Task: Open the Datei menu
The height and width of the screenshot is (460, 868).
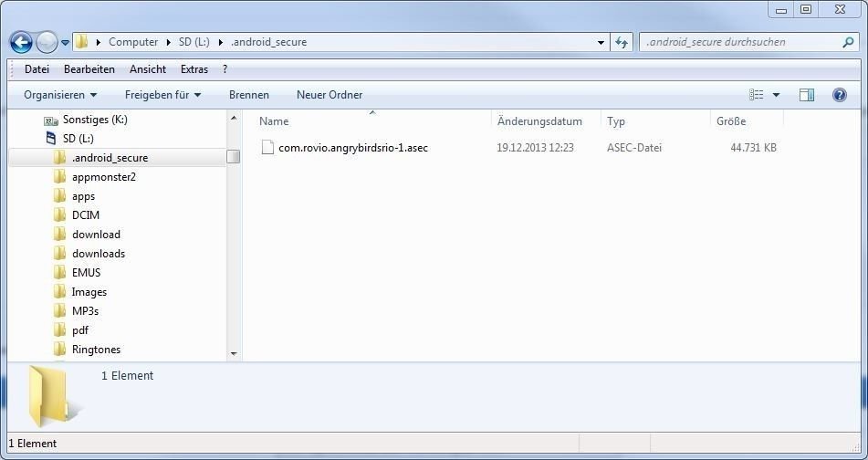Action: [37, 69]
